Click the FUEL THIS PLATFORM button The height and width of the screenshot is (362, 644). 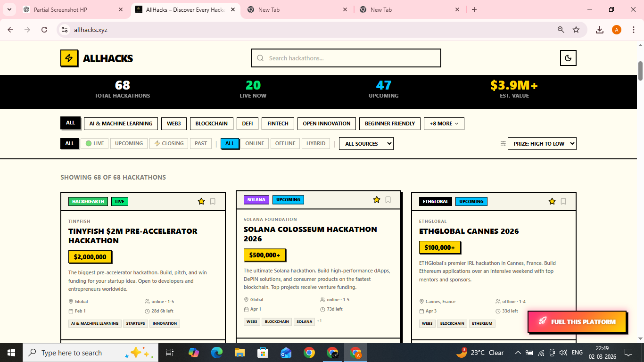click(x=577, y=321)
